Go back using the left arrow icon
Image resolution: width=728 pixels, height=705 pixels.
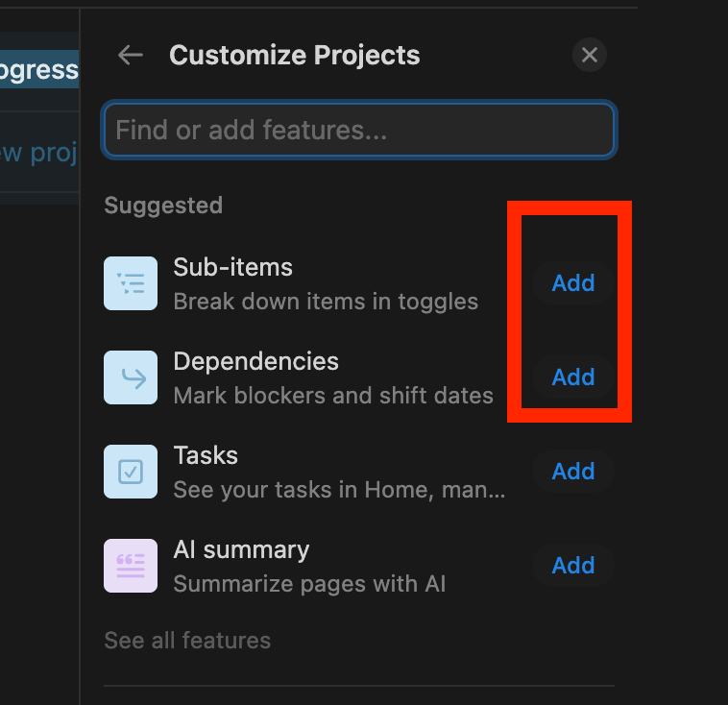[x=130, y=56]
